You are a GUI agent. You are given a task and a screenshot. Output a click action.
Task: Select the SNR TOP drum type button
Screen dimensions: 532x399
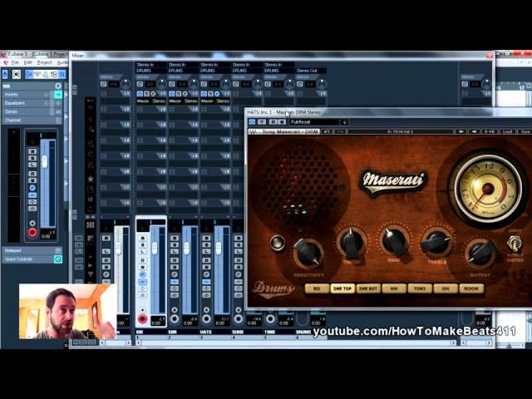point(342,288)
